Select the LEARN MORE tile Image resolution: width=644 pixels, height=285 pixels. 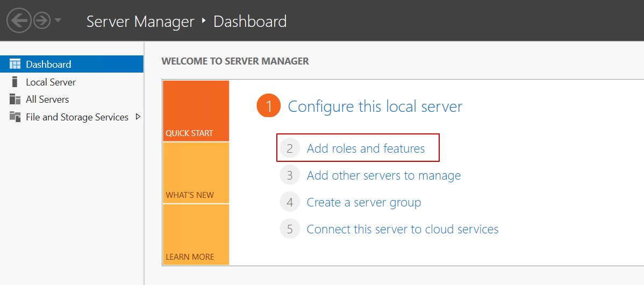(196, 234)
